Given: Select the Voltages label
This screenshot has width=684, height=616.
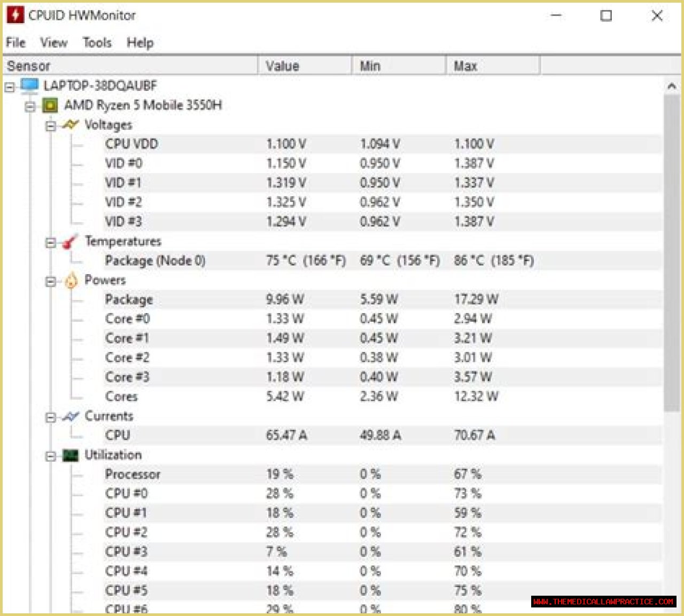Looking at the screenshot, I should coord(108,125).
